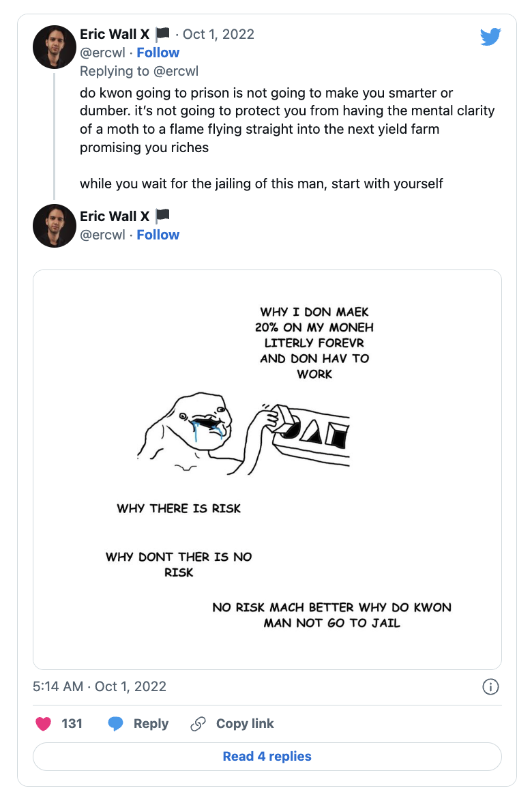The height and width of the screenshot is (801, 532).
Task: Click the chain icon beside Copy link
Action: click(x=198, y=724)
